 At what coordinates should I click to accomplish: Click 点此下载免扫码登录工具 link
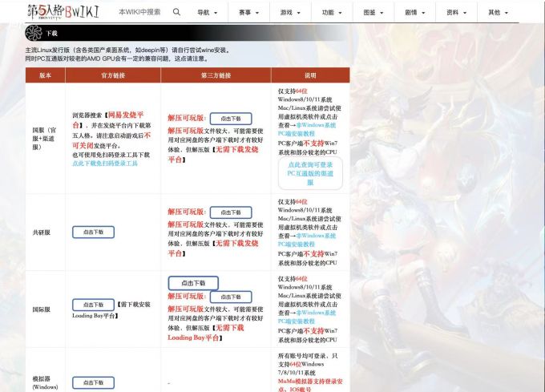point(105,164)
